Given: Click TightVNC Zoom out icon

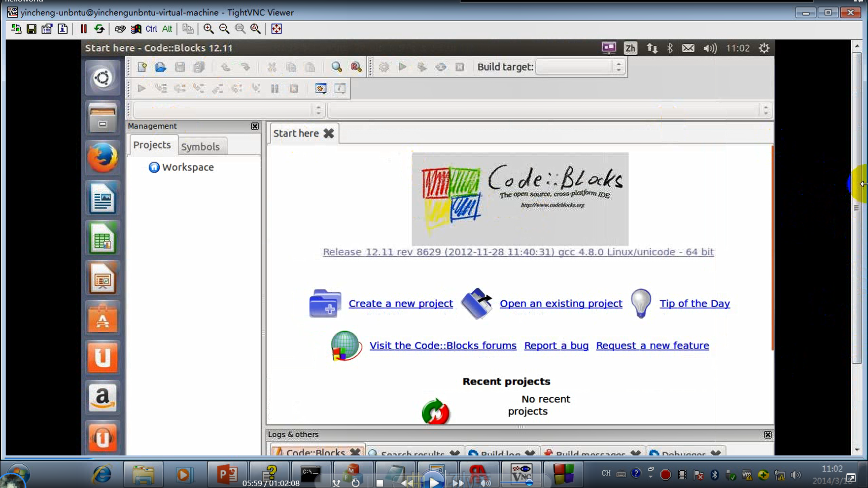Looking at the screenshot, I should point(224,29).
